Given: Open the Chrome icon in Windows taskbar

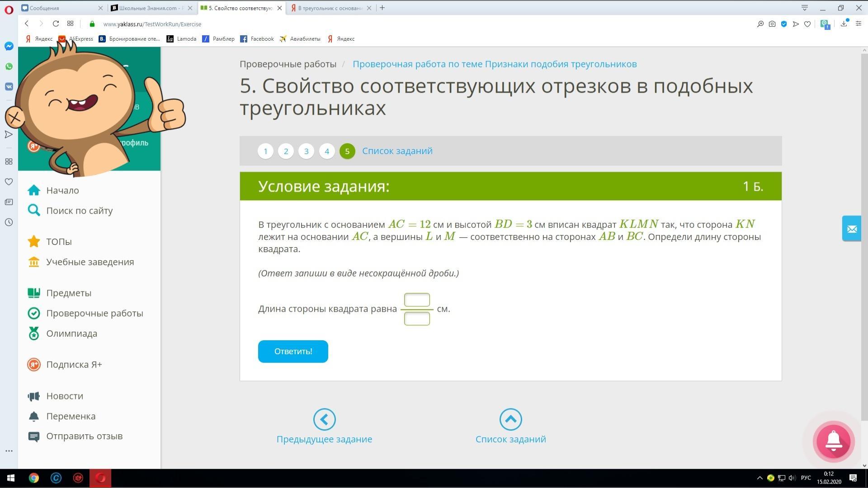Looking at the screenshot, I should click(34, 478).
